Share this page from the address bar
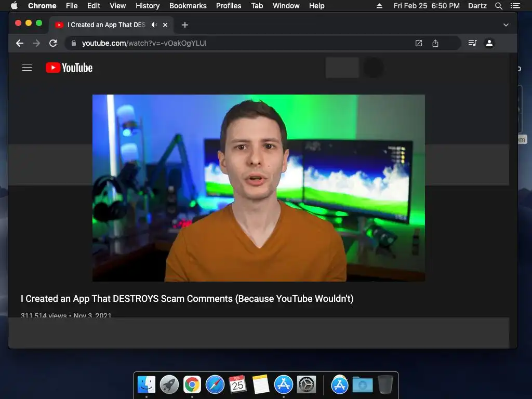 (435, 43)
